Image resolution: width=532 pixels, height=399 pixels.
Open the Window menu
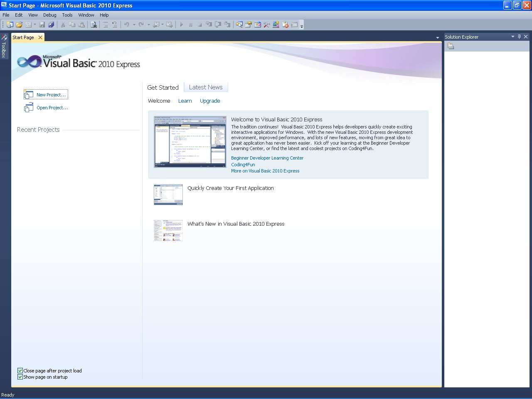[86, 15]
